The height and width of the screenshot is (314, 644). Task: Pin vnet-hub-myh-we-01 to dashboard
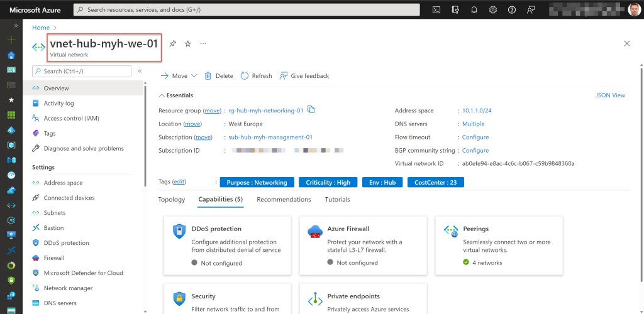tap(173, 43)
